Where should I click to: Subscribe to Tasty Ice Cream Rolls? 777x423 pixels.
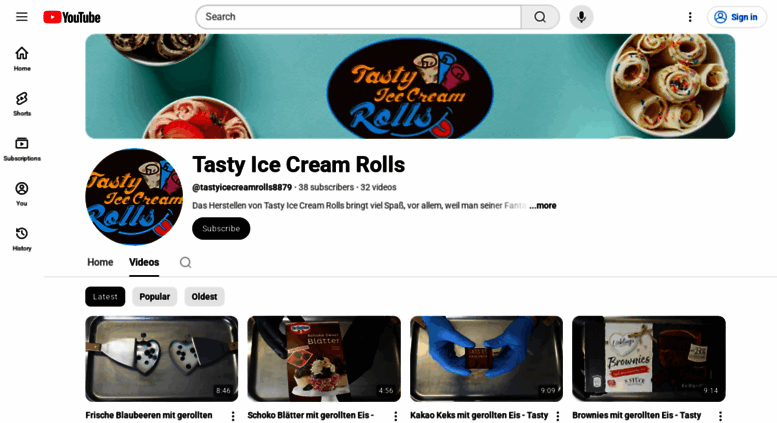coord(221,228)
